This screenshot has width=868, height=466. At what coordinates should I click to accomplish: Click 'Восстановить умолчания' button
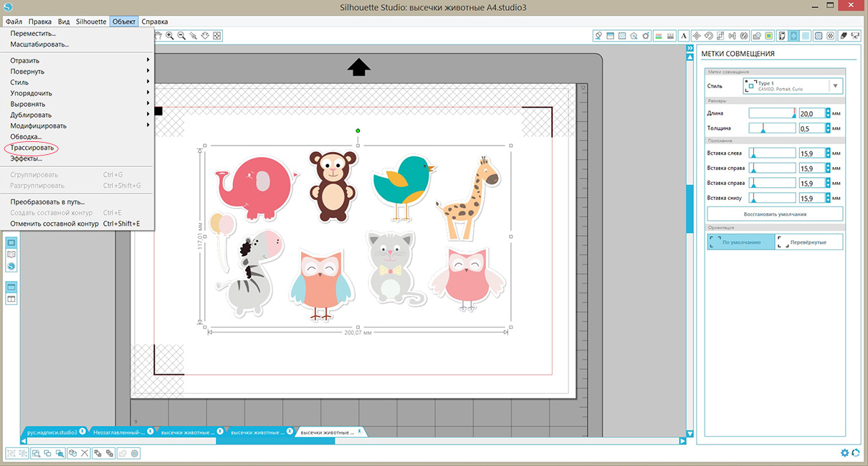(775, 214)
